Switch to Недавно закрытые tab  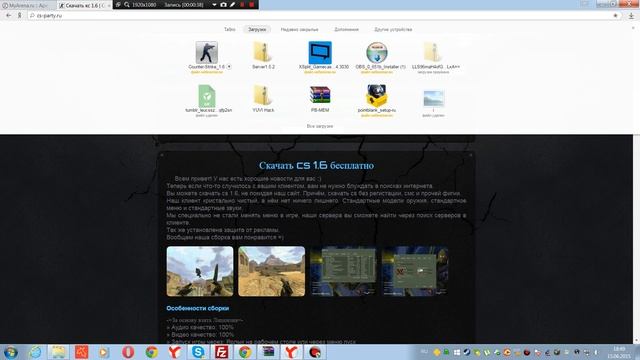click(299, 29)
